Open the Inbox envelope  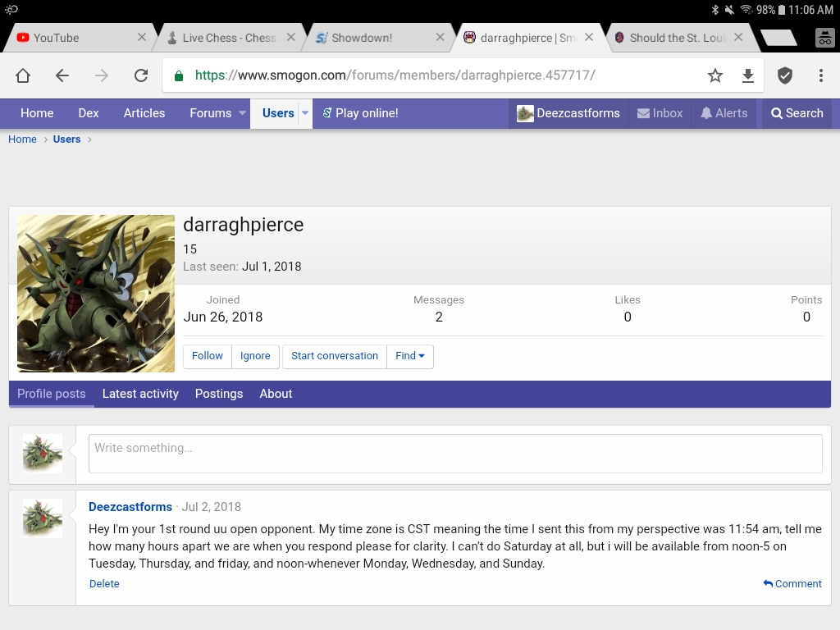tap(660, 113)
